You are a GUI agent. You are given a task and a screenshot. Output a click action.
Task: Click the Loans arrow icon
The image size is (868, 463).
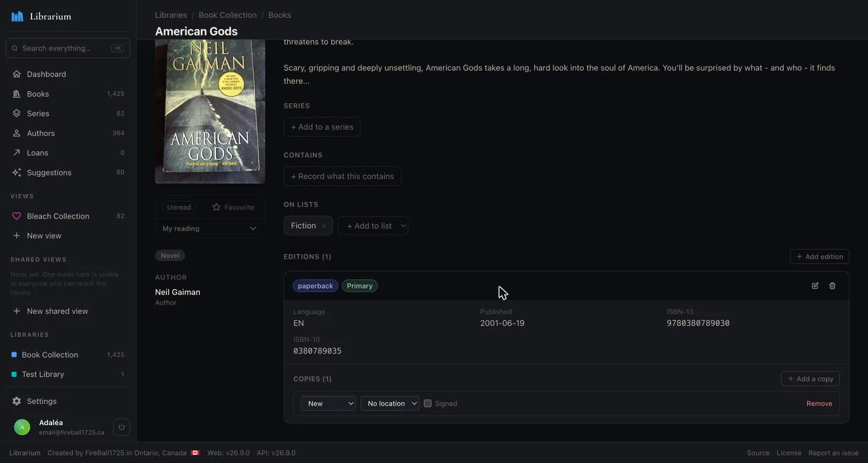[17, 153]
